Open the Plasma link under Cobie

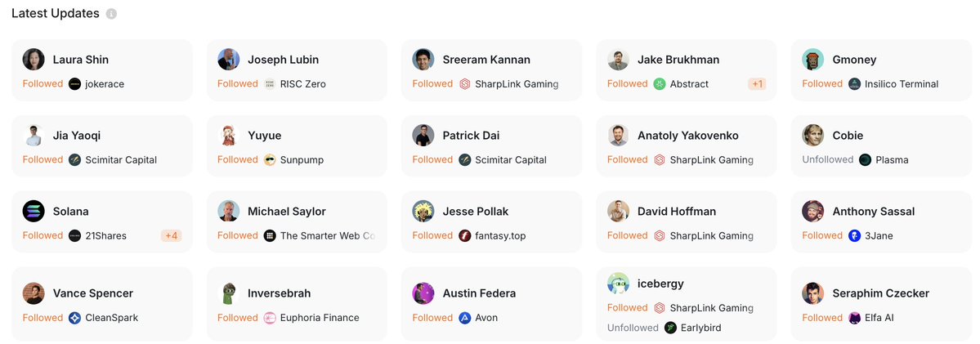pyautogui.click(x=892, y=160)
